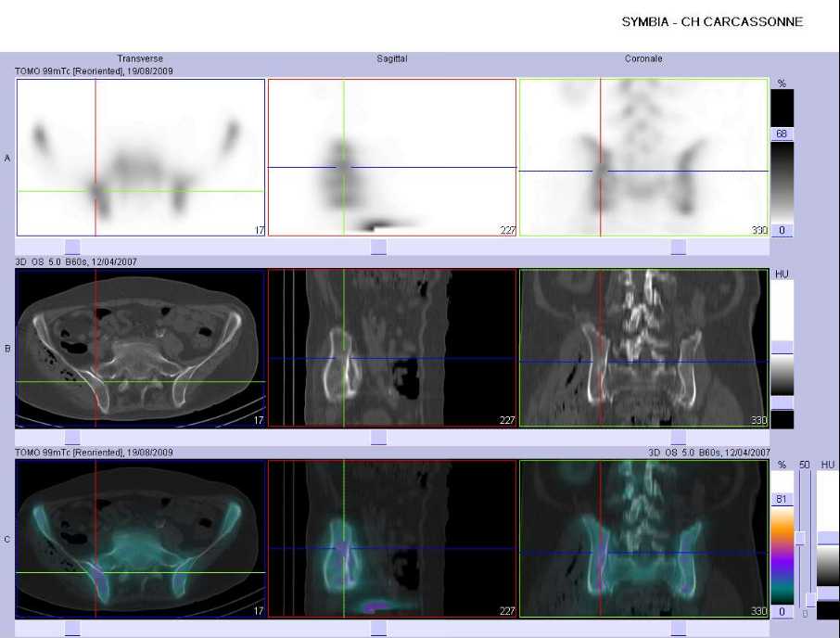This screenshot has width=840, height=638.
Task: Click the 3D OS 5.0 B60s label above row C coronal
Action: coord(708,453)
